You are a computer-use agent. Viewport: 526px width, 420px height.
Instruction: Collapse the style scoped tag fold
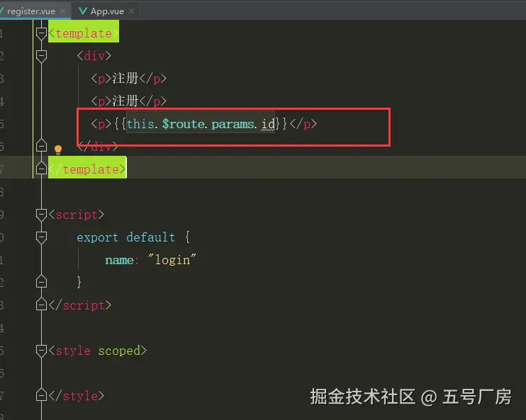41,351
